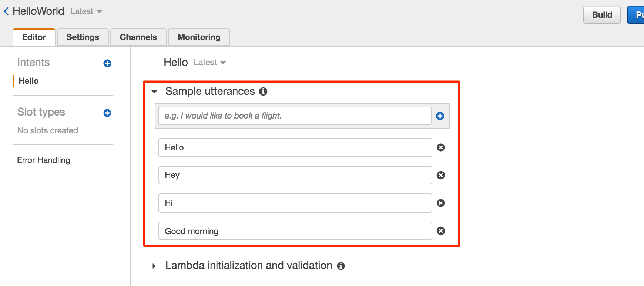Screen dimensions: 644x286
Task: Open the Channels tab
Action: [138, 37]
